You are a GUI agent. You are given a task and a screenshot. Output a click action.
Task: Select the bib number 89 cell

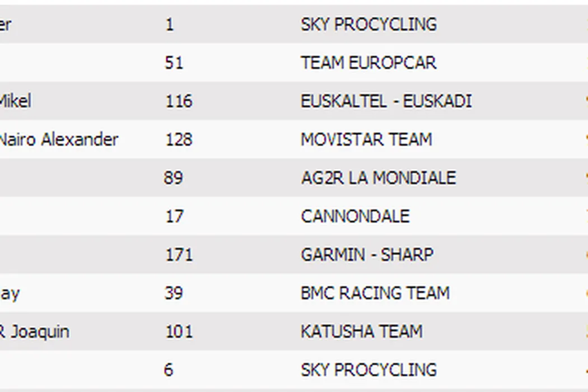[174, 178]
